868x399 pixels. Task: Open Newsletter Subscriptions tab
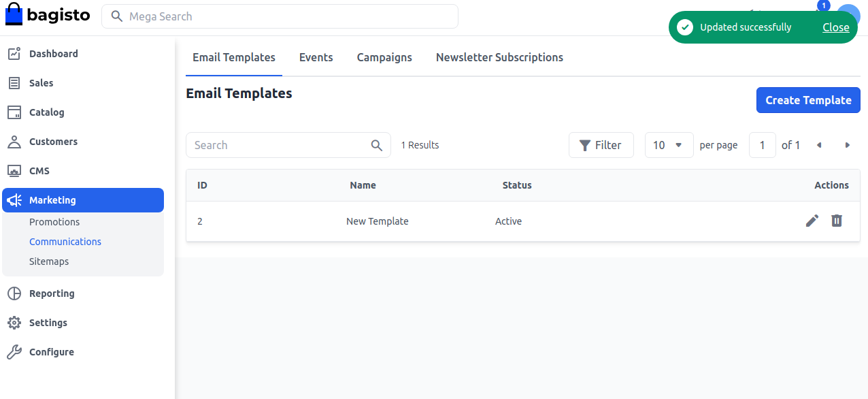499,57
